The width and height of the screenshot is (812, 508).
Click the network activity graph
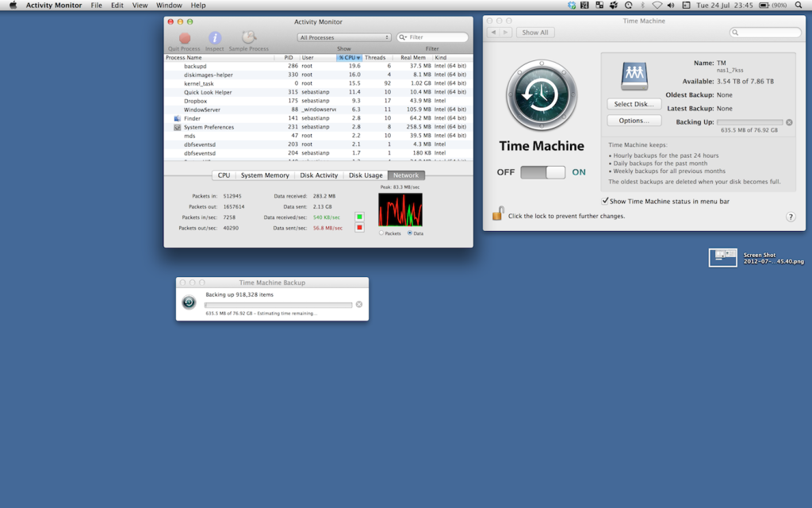pyautogui.click(x=400, y=210)
